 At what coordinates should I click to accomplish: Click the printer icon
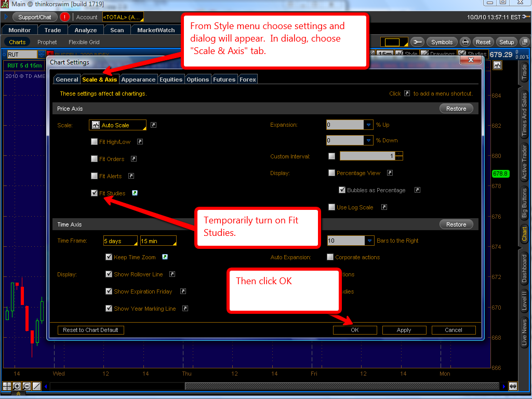[x=465, y=42]
